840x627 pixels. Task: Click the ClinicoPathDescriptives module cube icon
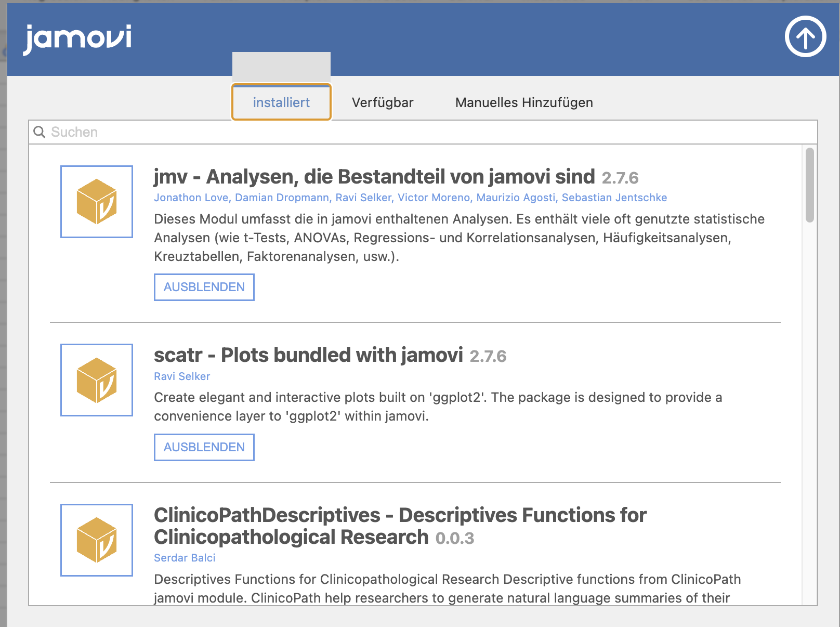[x=97, y=540]
